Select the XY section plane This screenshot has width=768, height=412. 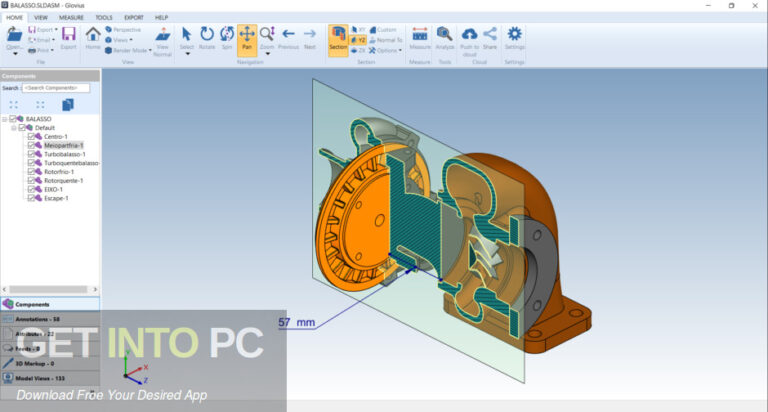tap(358, 30)
